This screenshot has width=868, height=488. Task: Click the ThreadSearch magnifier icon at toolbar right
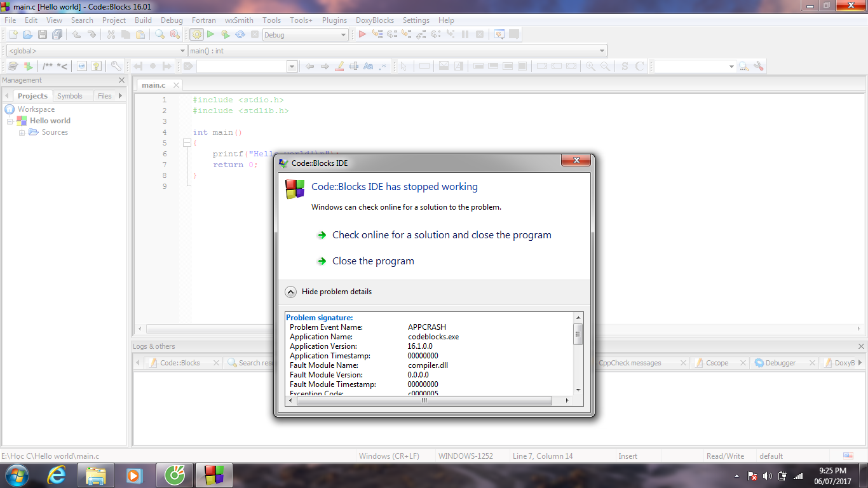pos(743,66)
